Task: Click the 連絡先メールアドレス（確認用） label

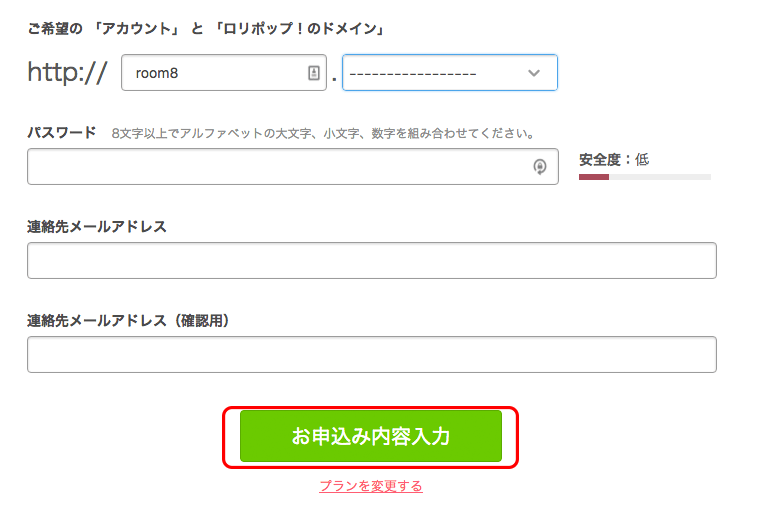Action: (x=129, y=320)
